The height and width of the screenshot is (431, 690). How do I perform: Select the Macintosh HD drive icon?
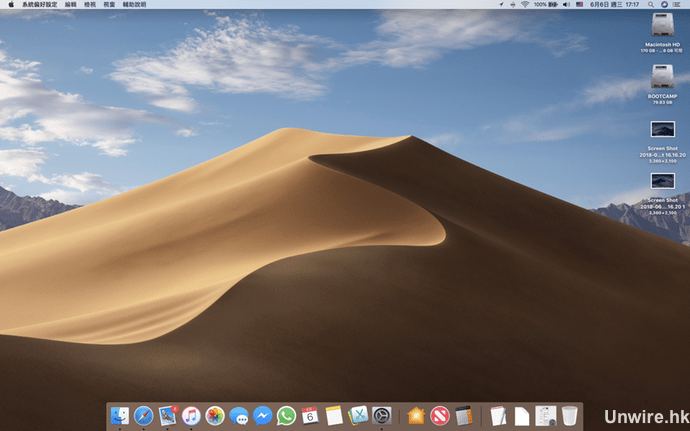[x=662, y=25]
